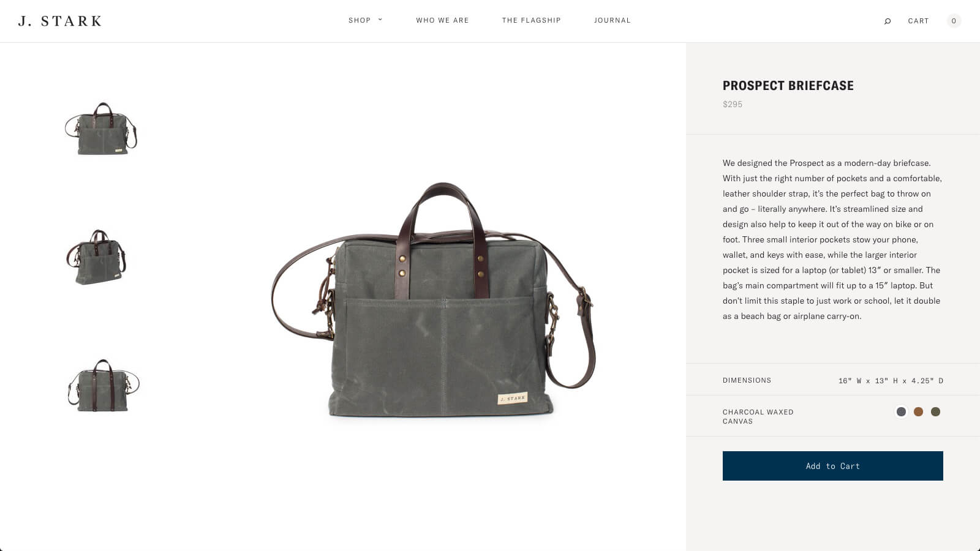Select the brown color swatch

tap(918, 412)
